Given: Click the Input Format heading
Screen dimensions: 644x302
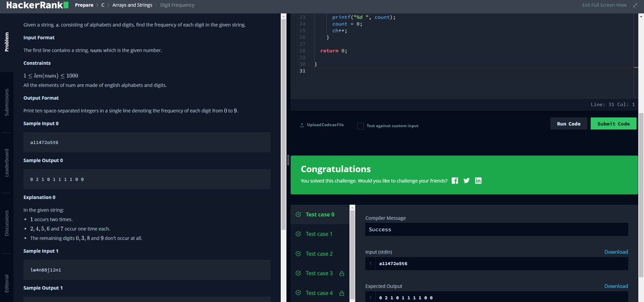Looking at the screenshot, I should click(x=39, y=38).
